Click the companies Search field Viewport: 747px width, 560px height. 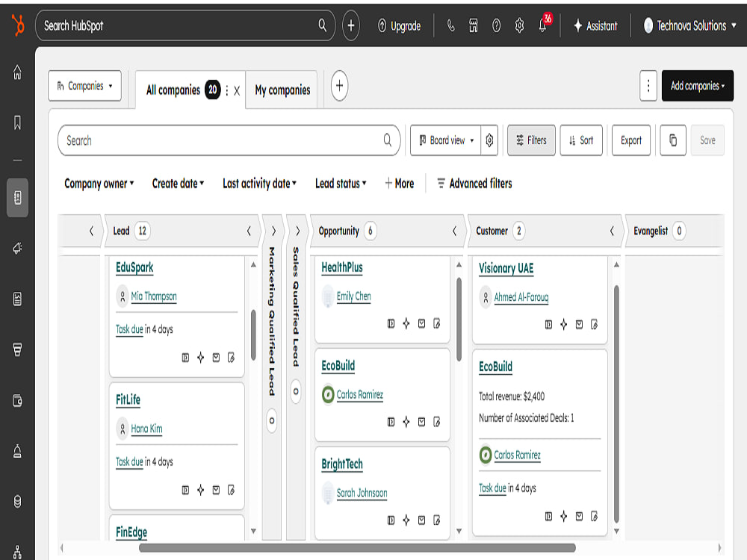pos(229,140)
